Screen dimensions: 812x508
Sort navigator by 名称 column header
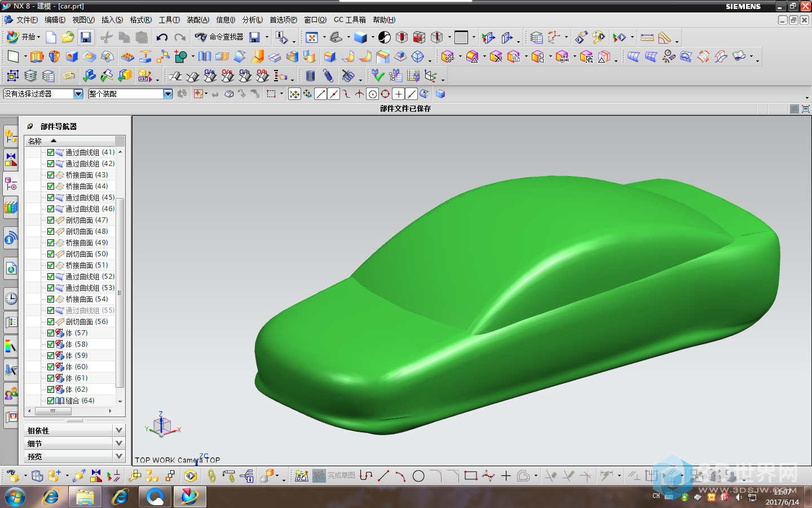pyautogui.click(x=70, y=141)
